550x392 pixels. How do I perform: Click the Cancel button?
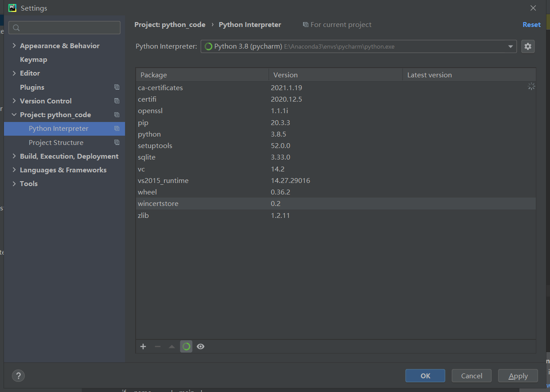pos(471,376)
